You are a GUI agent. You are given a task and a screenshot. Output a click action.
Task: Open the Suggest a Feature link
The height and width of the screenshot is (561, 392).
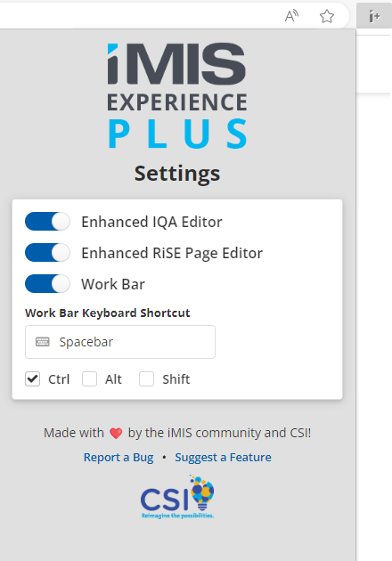pos(223,457)
